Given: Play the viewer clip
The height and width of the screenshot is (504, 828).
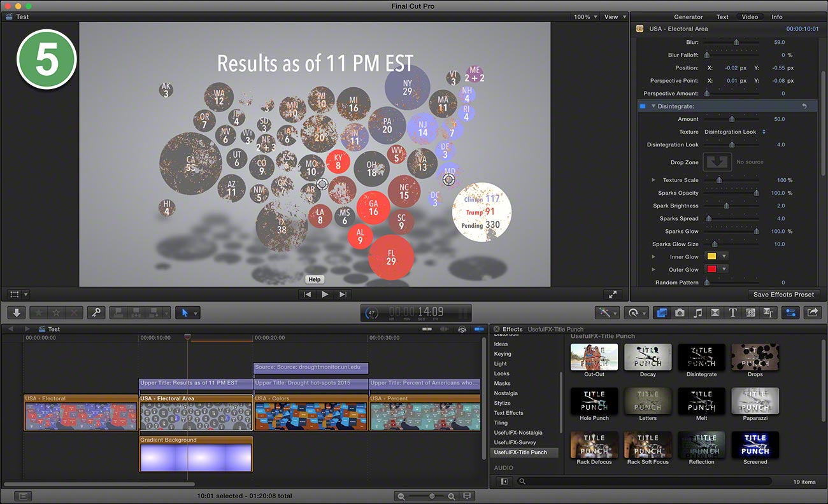Looking at the screenshot, I should pos(325,295).
